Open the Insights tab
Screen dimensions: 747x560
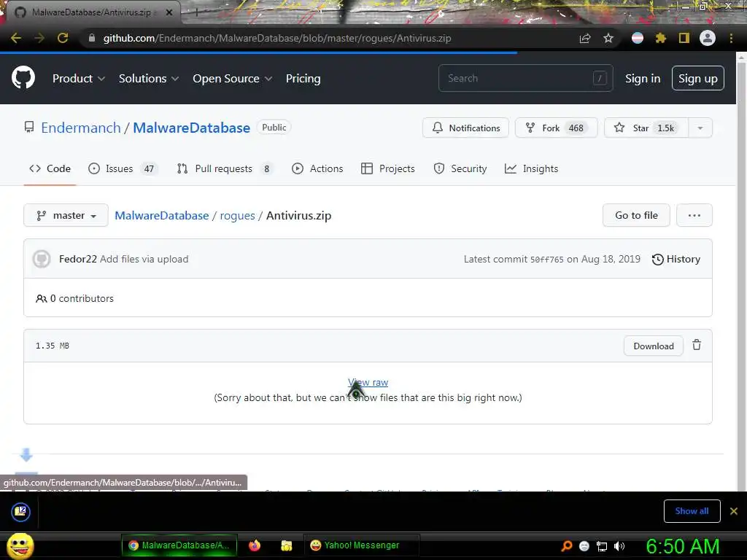531,168
